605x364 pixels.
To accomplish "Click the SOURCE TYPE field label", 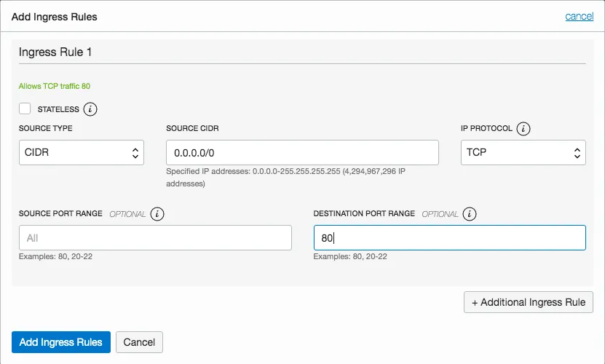I will point(45,129).
